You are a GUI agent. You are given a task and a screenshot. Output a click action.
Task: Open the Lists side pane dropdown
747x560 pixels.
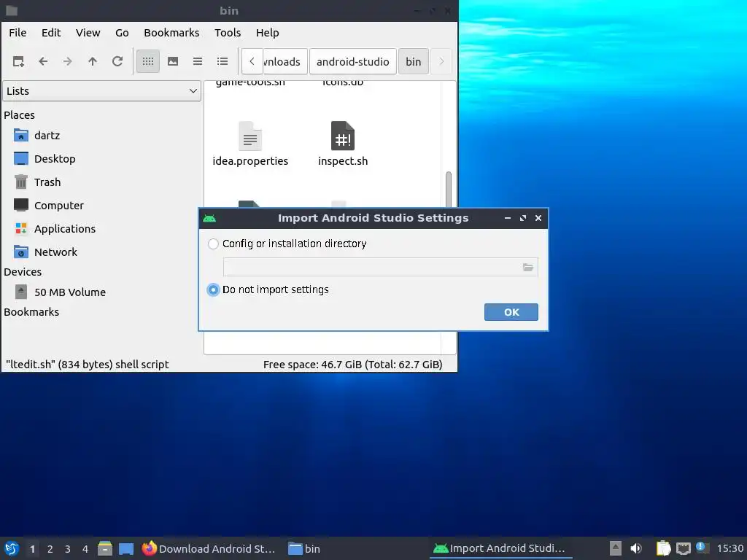pos(102,91)
